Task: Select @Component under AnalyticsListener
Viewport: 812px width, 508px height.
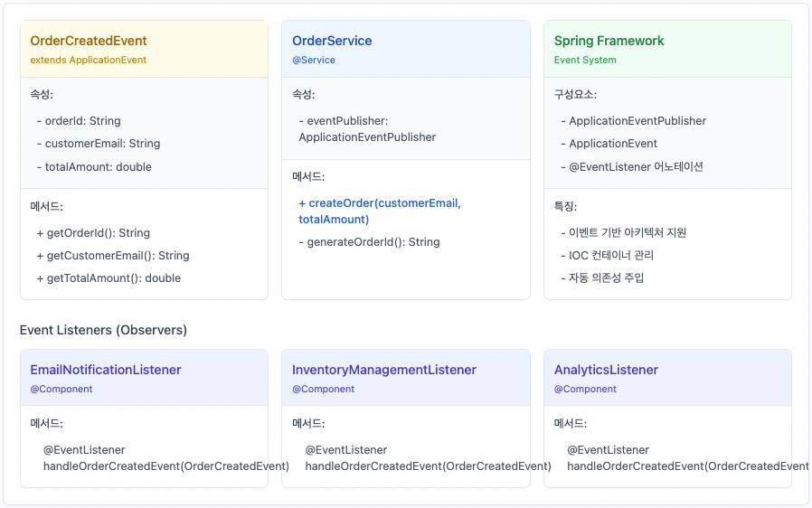Action: point(585,390)
